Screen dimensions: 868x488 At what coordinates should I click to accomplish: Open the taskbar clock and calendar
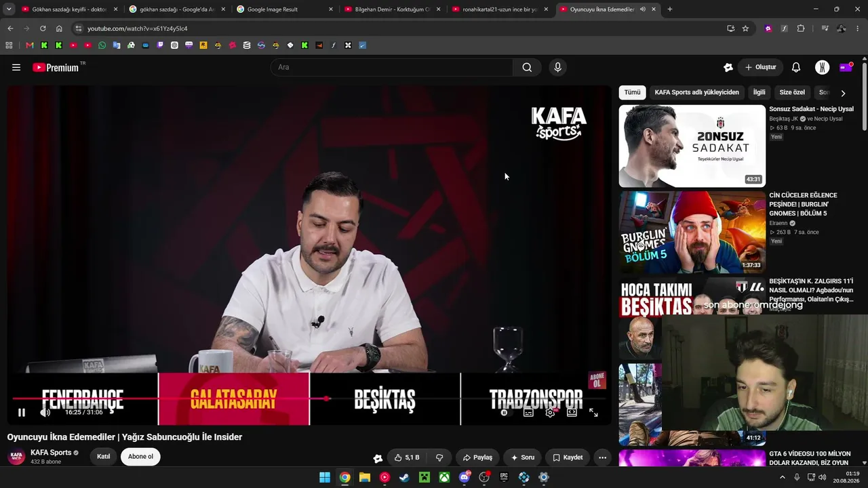(x=848, y=477)
